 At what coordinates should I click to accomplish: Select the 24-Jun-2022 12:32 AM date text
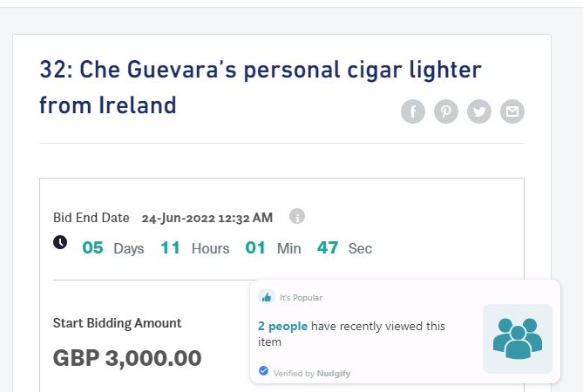(x=207, y=218)
